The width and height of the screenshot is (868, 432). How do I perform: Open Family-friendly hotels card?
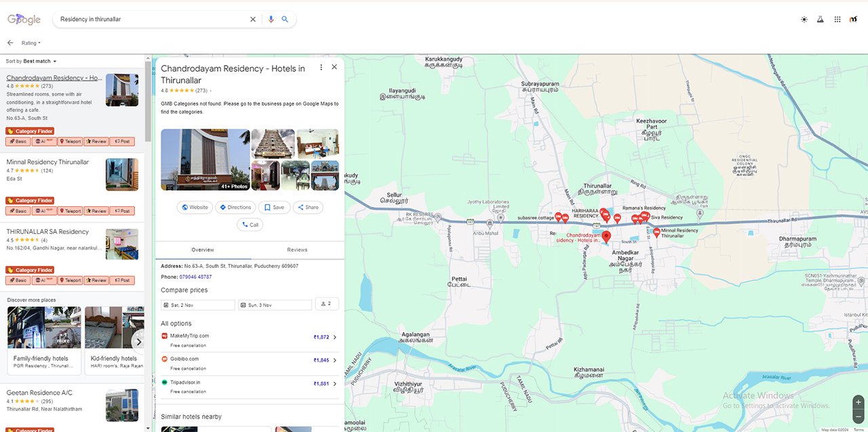coord(44,340)
